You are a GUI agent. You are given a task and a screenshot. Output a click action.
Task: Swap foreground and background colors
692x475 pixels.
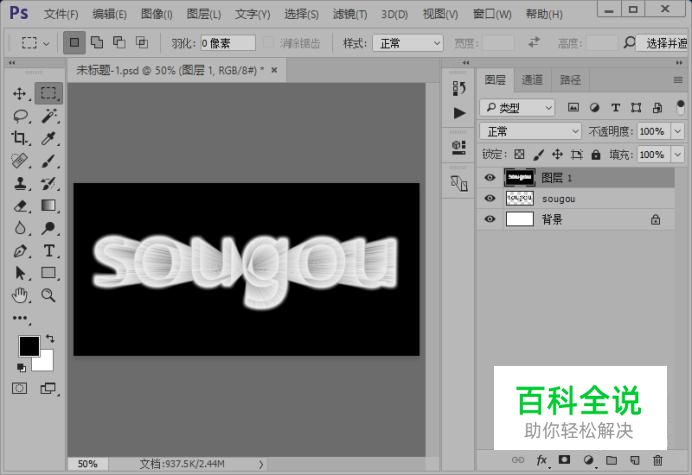[x=50, y=339]
